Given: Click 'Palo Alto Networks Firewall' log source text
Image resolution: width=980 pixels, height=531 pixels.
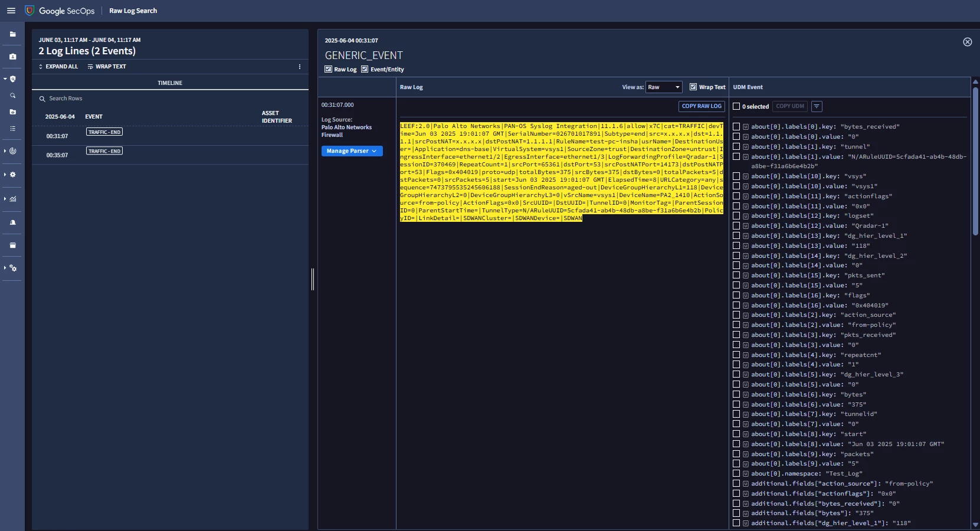Looking at the screenshot, I should (346, 131).
